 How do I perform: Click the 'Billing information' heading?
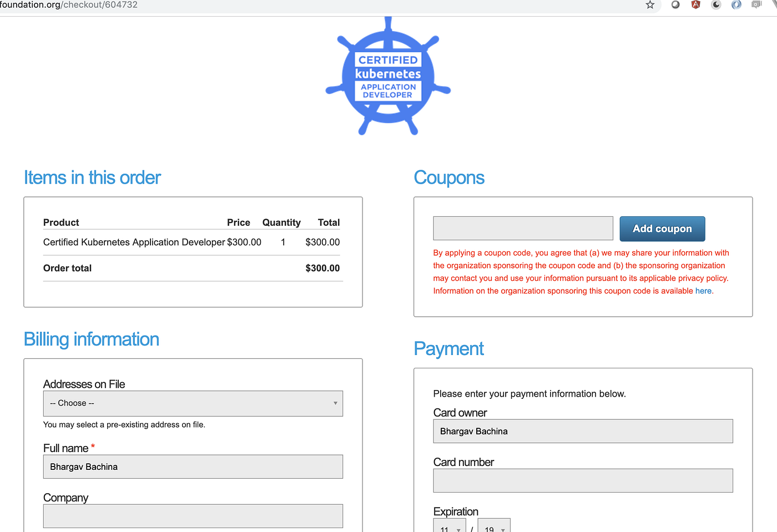tap(92, 339)
